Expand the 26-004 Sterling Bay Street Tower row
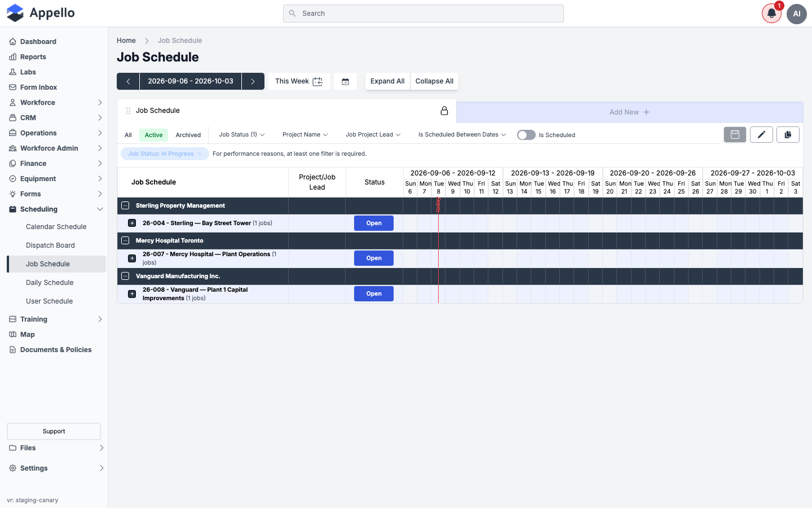The height and width of the screenshot is (518, 812). click(132, 223)
